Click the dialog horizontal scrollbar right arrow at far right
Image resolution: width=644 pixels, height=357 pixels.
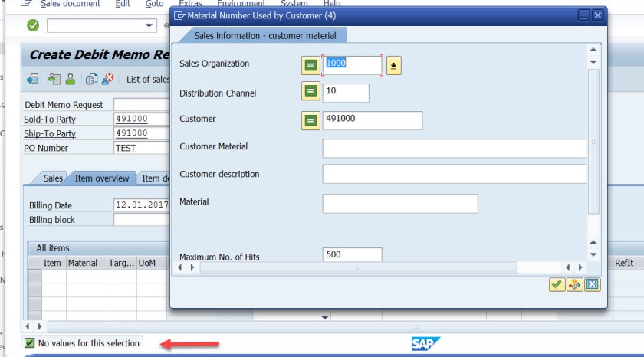click(580, 267)
